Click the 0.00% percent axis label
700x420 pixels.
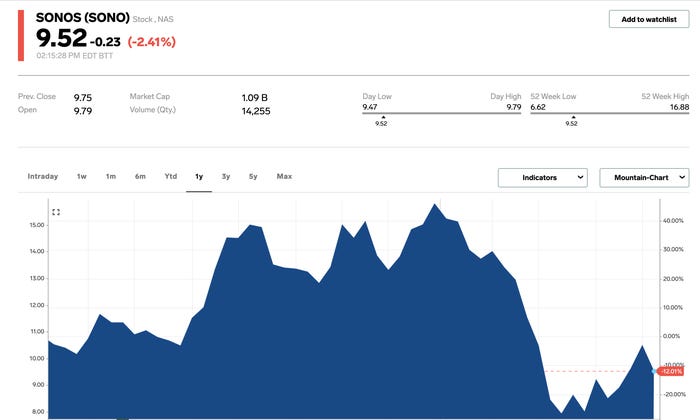[x=671, y=336]
